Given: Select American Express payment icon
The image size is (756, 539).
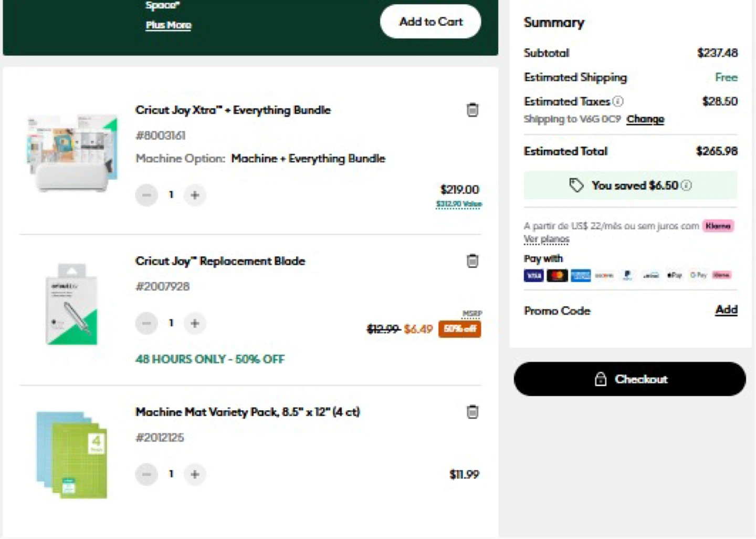Looking at the screenshot, I should [x=581, y=275].
